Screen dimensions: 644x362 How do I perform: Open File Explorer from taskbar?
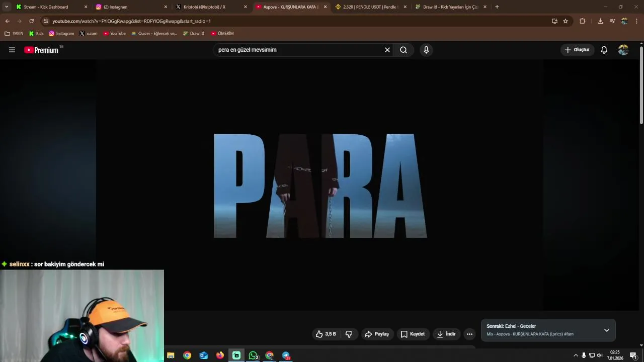coord(171,355)
